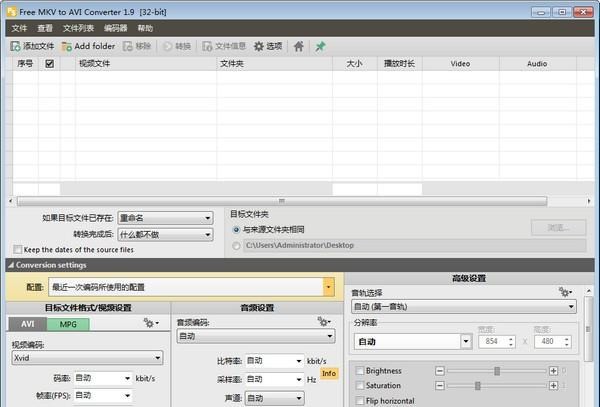Open 转换完成后 dropdown (什么都不做)

[165, 234]
